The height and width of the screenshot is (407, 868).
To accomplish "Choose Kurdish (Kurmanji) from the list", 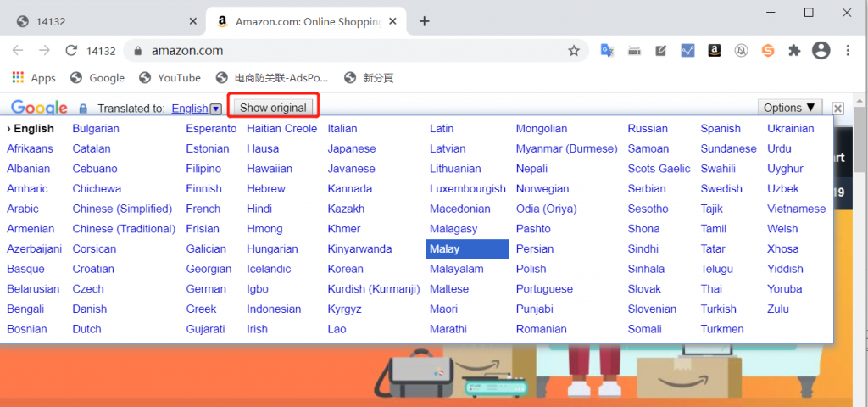I will click(x=374, y=289).
